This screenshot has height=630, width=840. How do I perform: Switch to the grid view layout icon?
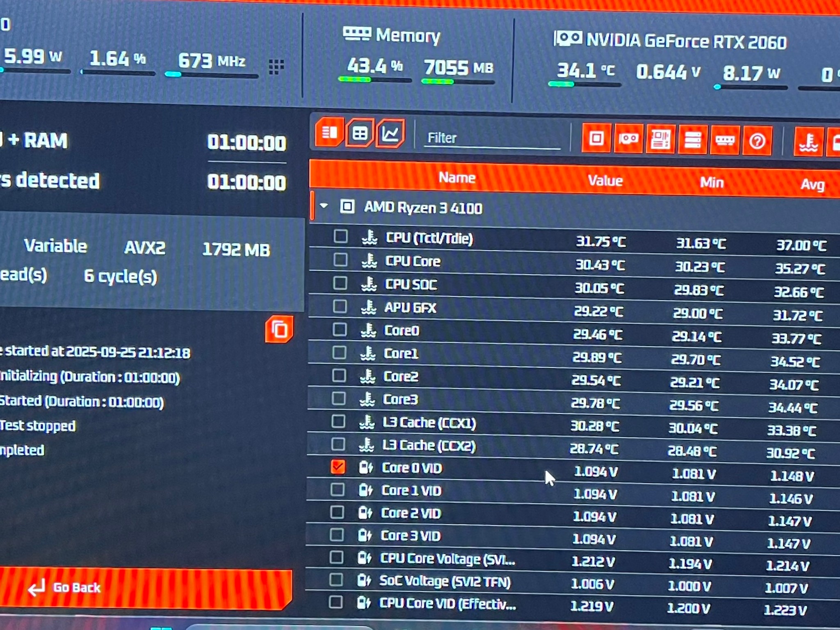[360, 133]
